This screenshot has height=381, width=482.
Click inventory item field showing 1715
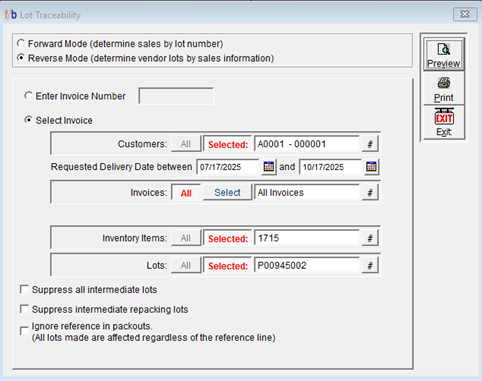click(307, 238)
